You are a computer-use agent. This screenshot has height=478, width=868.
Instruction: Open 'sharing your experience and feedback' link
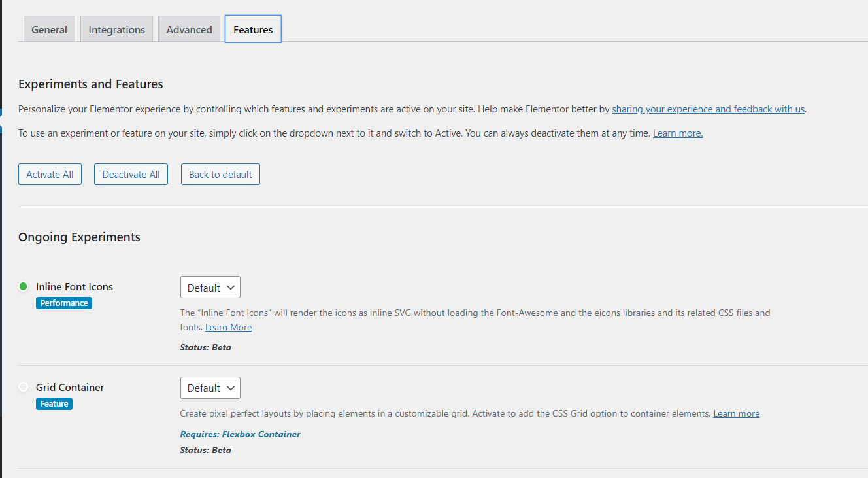(x=708, y=109)
